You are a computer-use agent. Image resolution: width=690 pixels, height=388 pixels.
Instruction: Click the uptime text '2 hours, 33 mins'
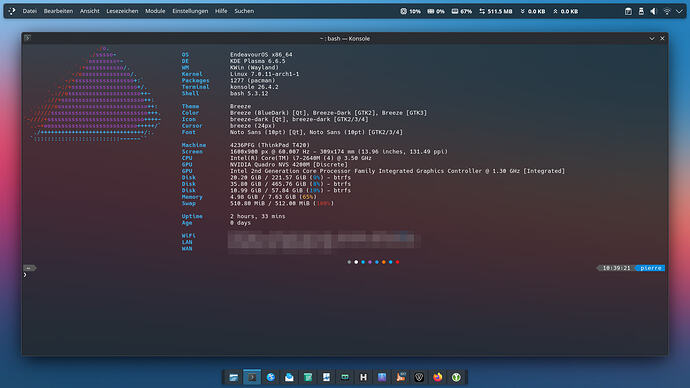point(257,216)
